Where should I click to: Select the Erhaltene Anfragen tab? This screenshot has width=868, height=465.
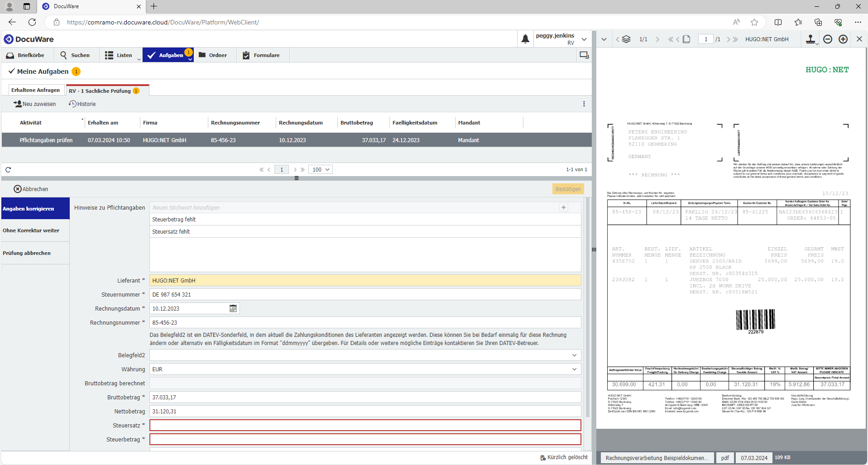(35, 90)
